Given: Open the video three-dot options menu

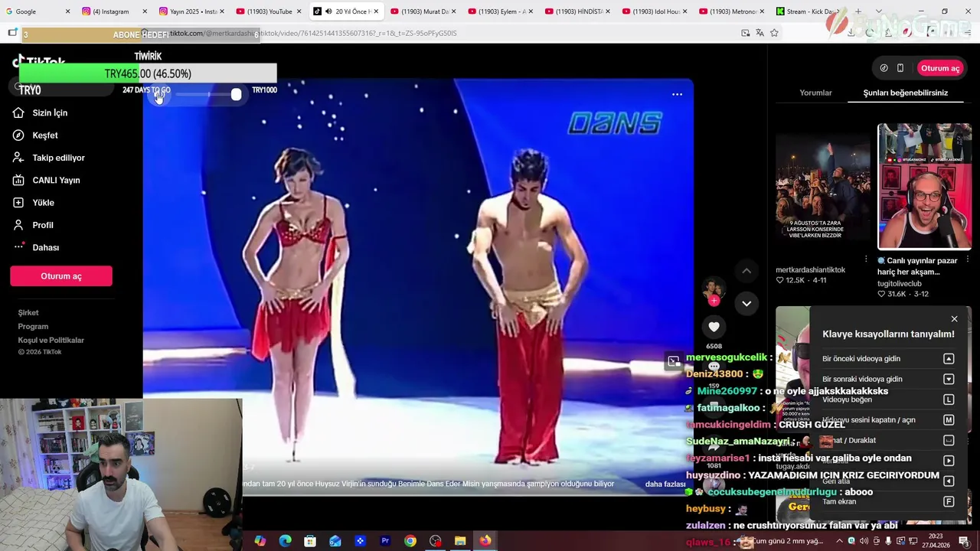Looking at the screenshot, I should 677,94.
